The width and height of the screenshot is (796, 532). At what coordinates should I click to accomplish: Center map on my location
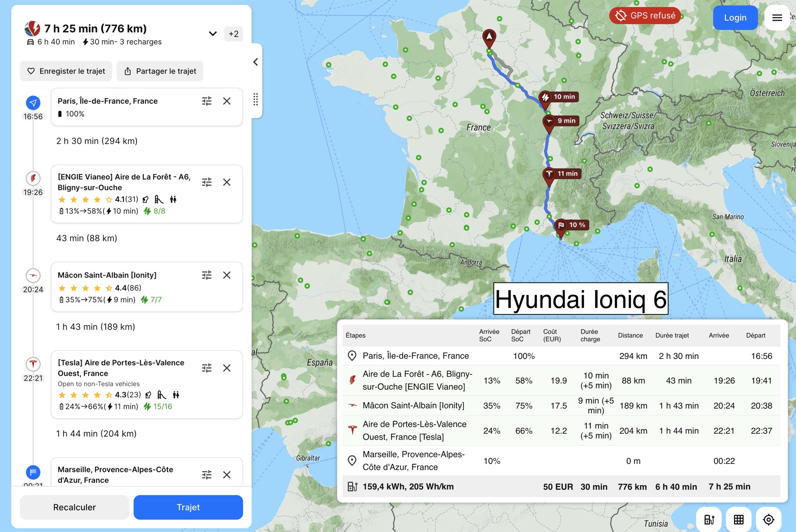tap(769, 519)
